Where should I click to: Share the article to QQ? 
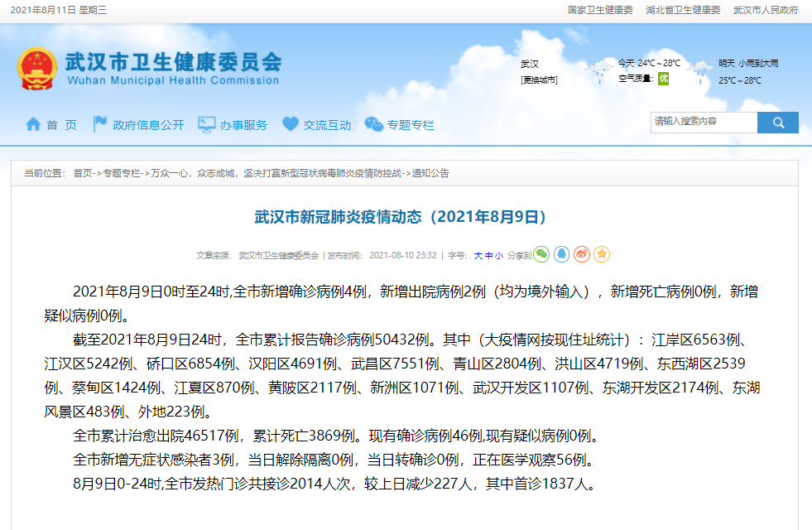[561, 254]
